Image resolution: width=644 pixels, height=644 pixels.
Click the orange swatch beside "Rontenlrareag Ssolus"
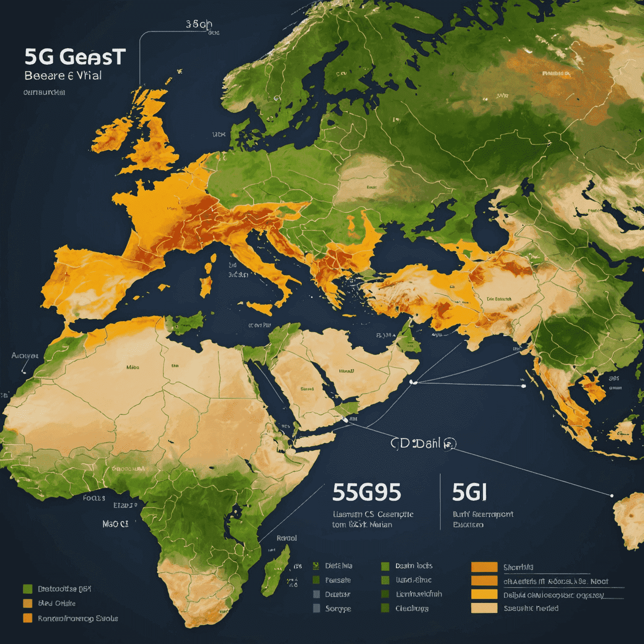28,618
